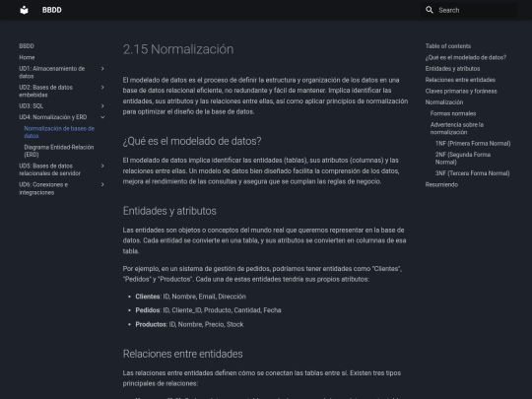Click the Productos bullet item
This screenshot has height=399, width=532.
coord(189,324)
